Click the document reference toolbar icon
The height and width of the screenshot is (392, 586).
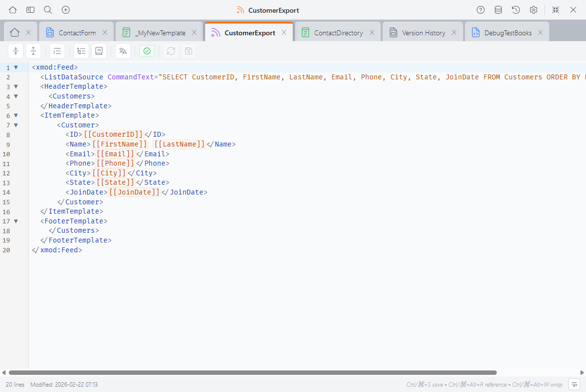pos(99,51)
